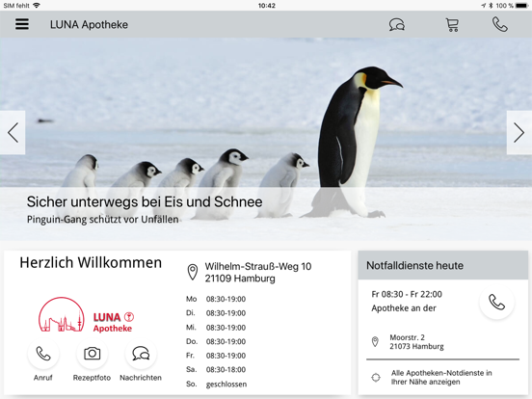Tap the Do. opening hours row

point(216,341)
